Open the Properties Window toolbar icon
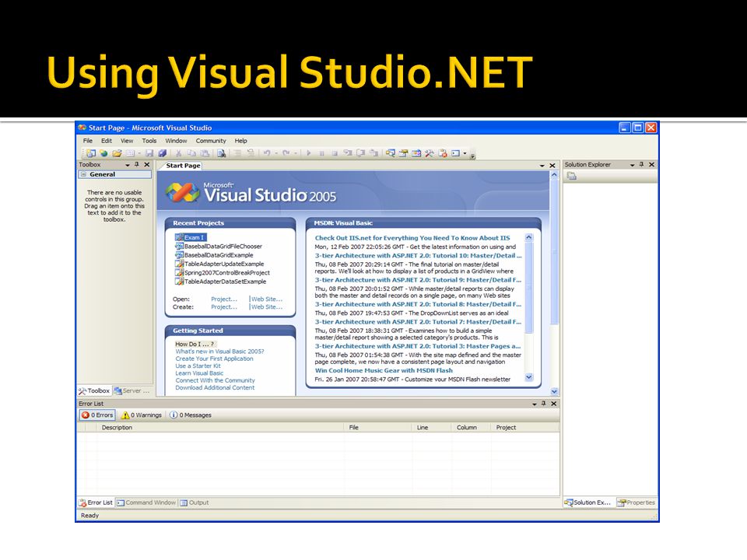747x560 pixels. click(404, 153)
